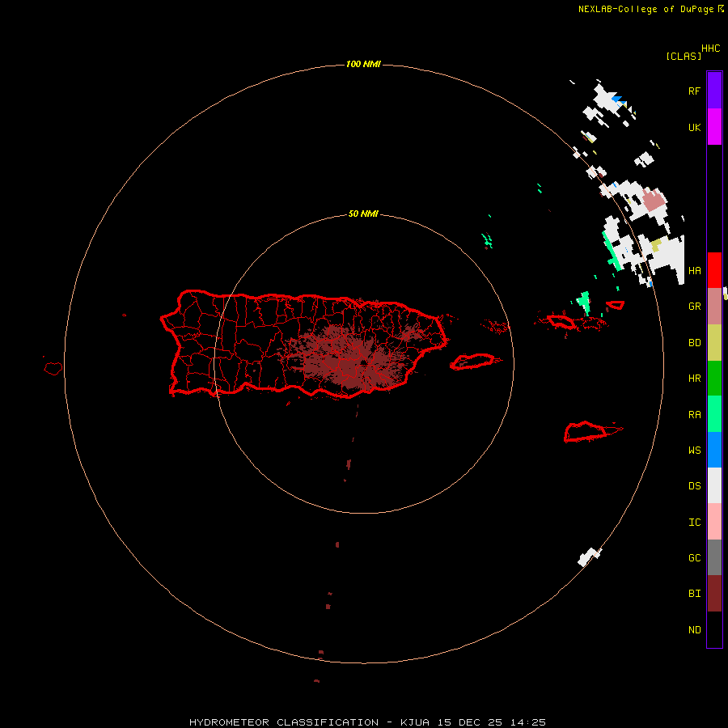Click the 'HA' legend label
This screenshot has width=728, height=728.
click(x=694, y=271)
